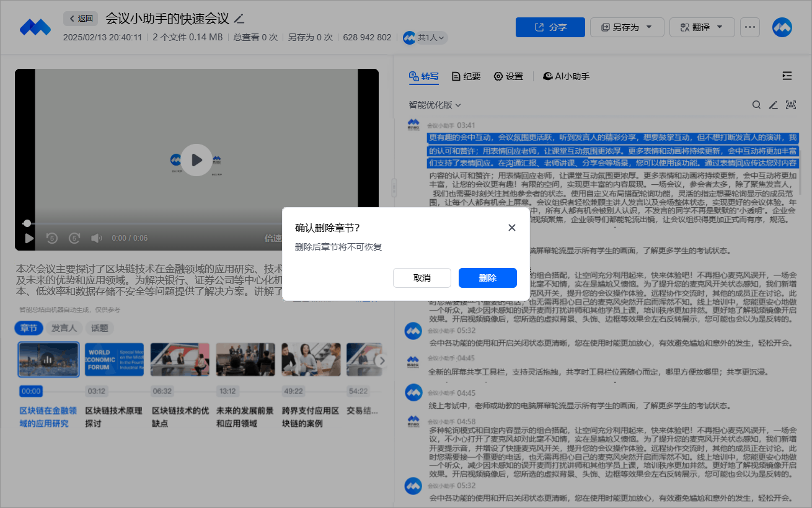
Task: Click the 全新的屏幕共享工具栏 transcript line
Action: 599,372
